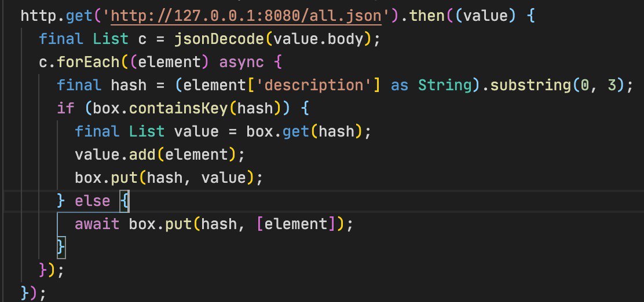Click the 'else' keyword
The width and height of the screenshot is (644, 302).
click(x=93, y=201)
